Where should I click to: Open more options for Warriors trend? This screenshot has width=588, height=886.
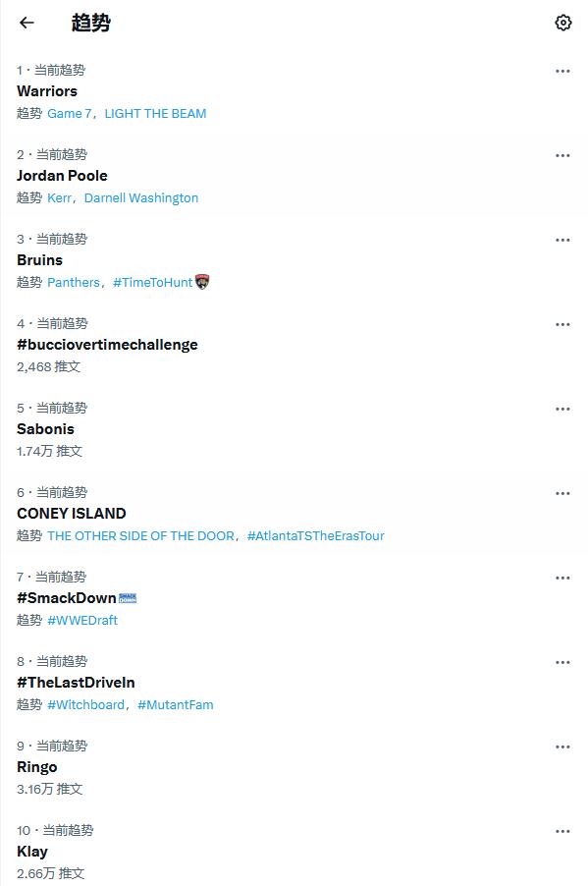562,71
